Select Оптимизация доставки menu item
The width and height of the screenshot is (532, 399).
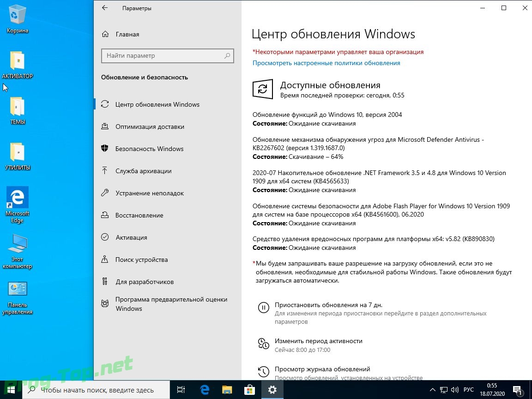(x=167, y=126)
